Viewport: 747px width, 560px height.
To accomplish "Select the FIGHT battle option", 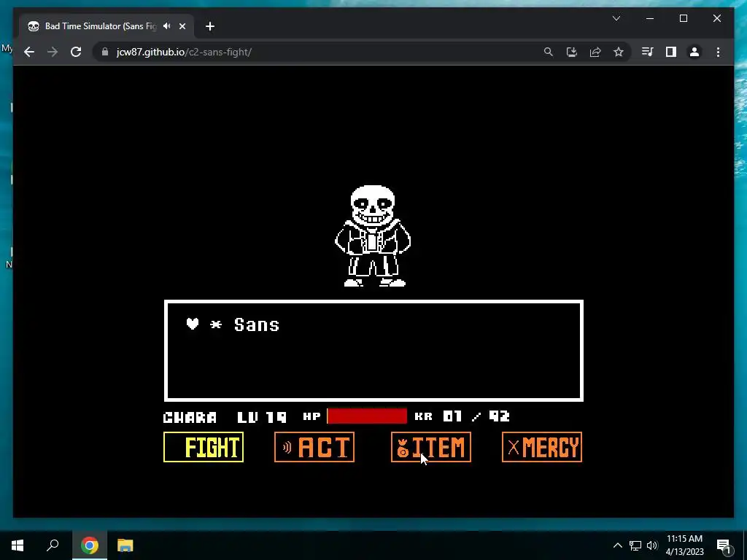I will click(x=204, y=447).
